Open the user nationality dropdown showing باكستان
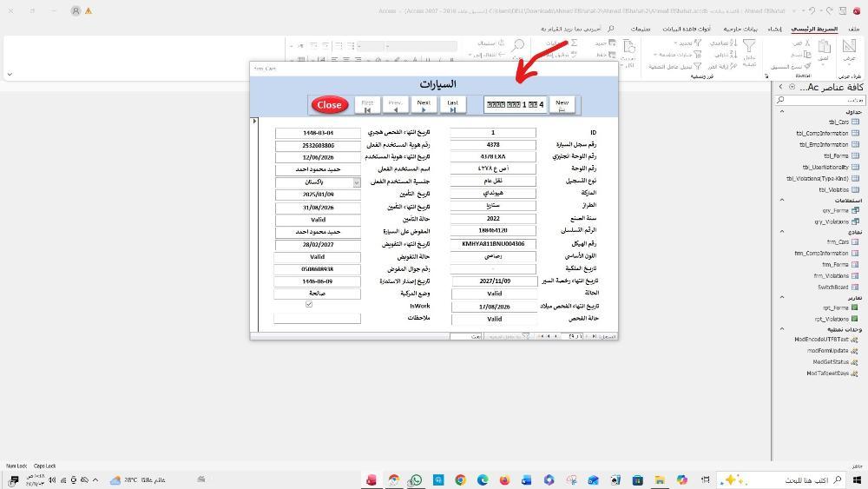This screenshot has height=489, width=868. point(356,182)
